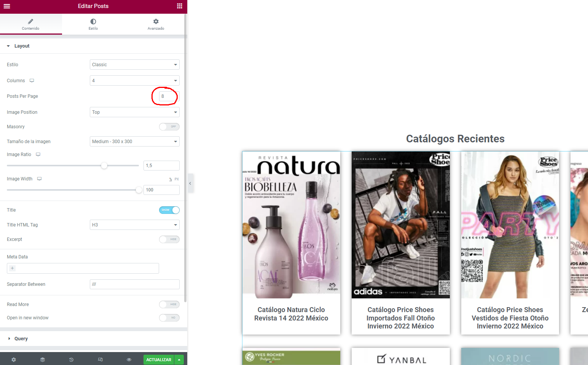This screenshot has height=365, width=588.
Task: Open the widgets grid panel icon
Action: pos(180,6)
